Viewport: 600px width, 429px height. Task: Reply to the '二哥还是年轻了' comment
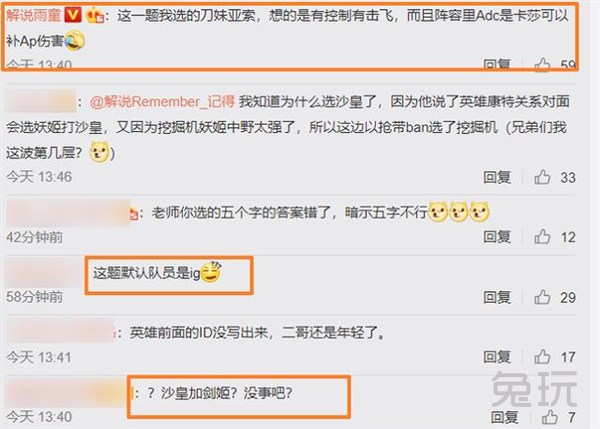click(x=497, y=357)
